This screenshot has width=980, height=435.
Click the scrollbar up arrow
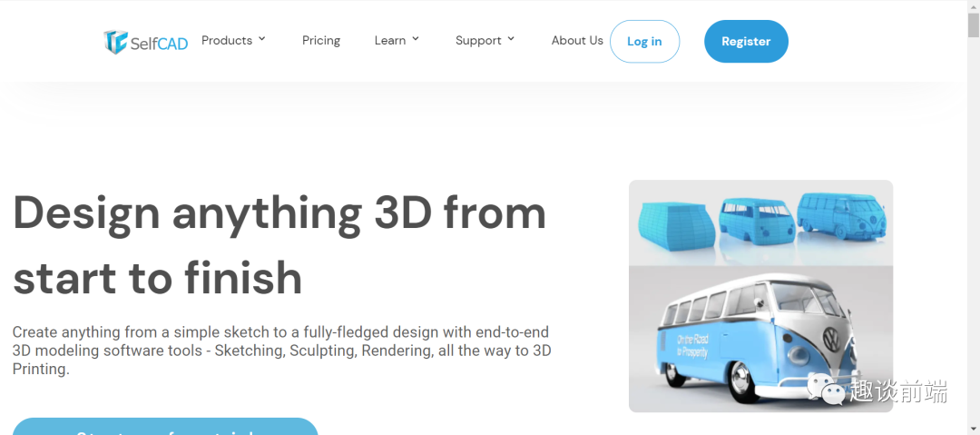(x=973, y=5)
